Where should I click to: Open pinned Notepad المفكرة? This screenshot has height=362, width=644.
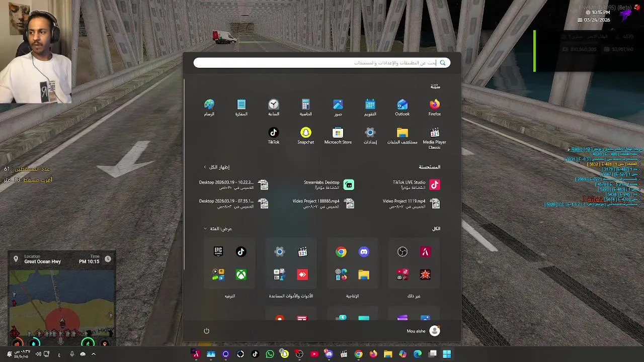[x=241, y=108]
